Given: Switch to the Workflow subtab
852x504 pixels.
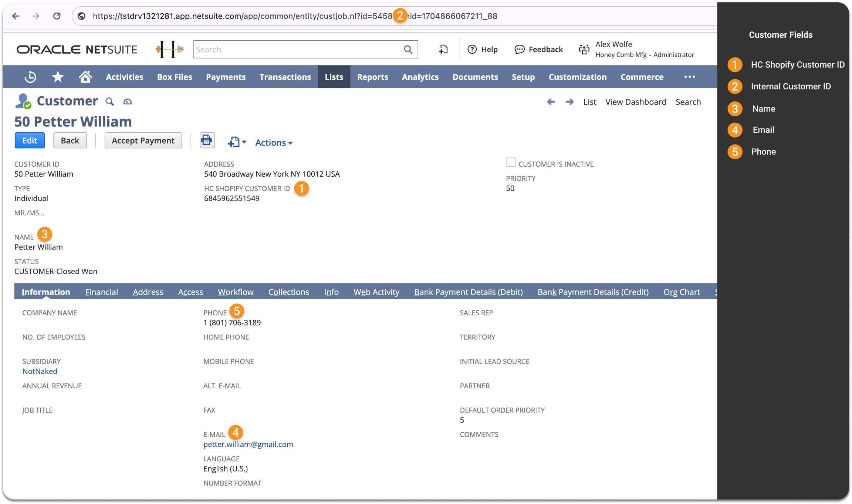Looking at the screenshot, I should (x=236, y=292).
